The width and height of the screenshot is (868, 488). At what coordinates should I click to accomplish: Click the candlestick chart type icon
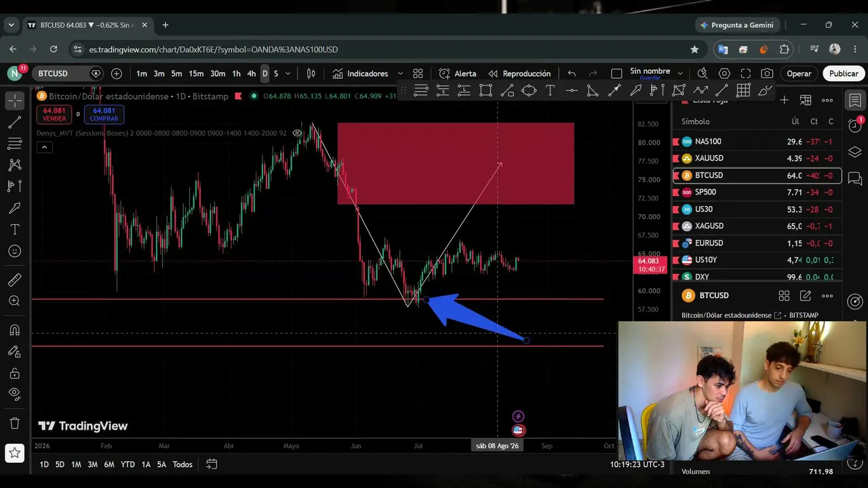point(311,73)
